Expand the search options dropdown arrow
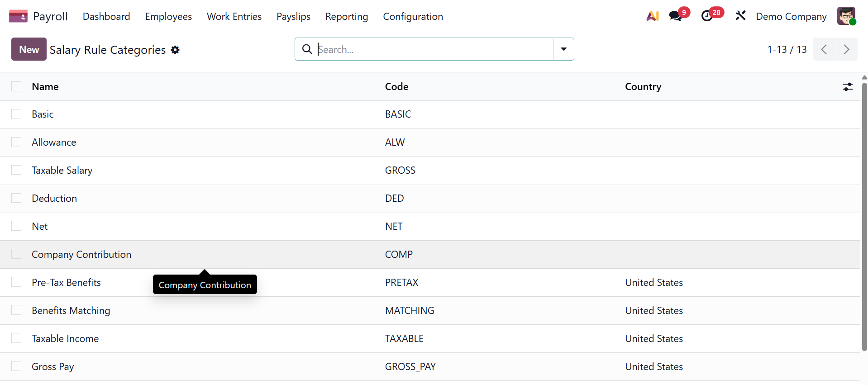Viewport: 868px width, 385px height. click(x=563, y=49)
